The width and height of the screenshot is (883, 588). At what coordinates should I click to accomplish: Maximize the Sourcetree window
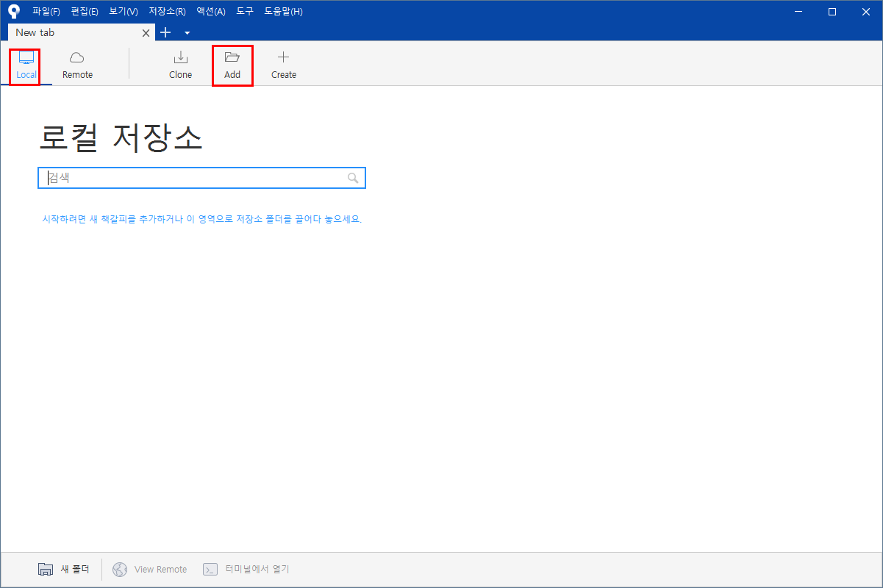832,11
